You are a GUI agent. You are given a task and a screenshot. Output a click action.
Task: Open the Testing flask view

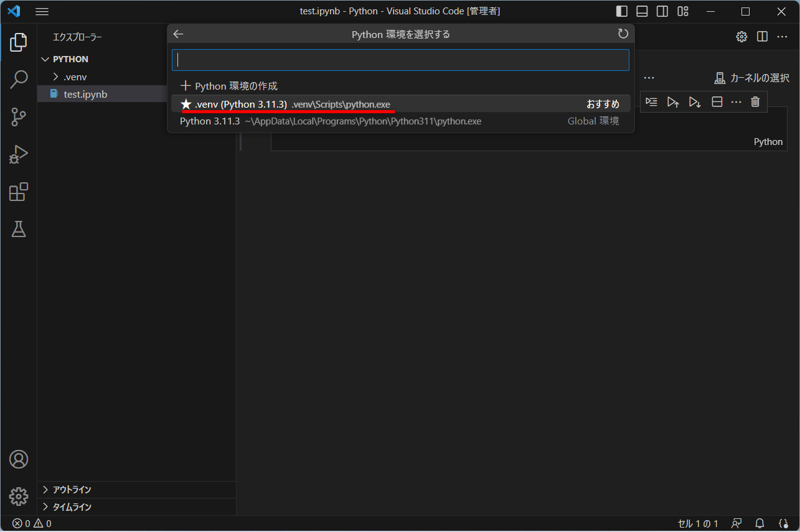[18, 229]
